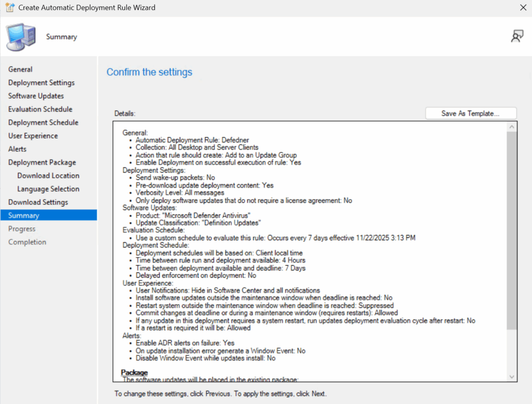The image size is (532, 404).
Task: Go to the General wizard page
Action: pyautogui.click(x=20, y=69)
